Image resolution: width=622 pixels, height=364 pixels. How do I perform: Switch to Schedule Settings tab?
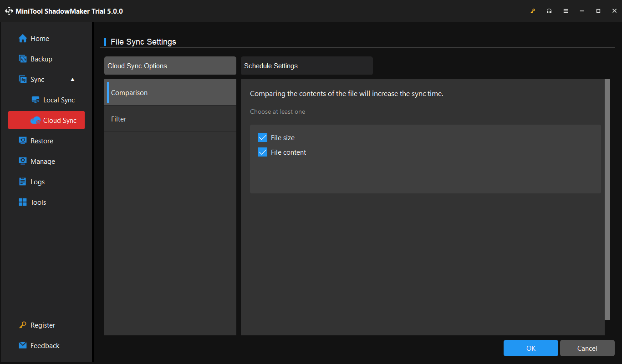(x=307, y=66)
